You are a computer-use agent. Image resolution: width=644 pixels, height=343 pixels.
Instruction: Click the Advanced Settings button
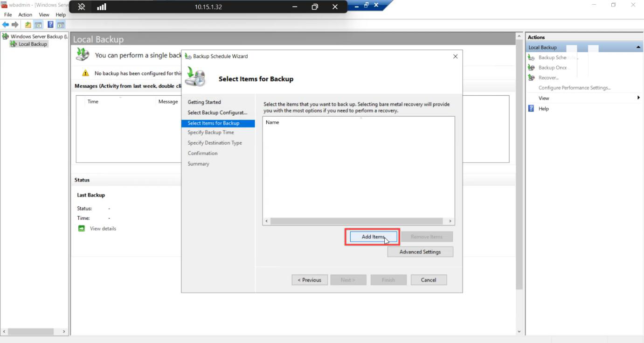click(420, 252)
